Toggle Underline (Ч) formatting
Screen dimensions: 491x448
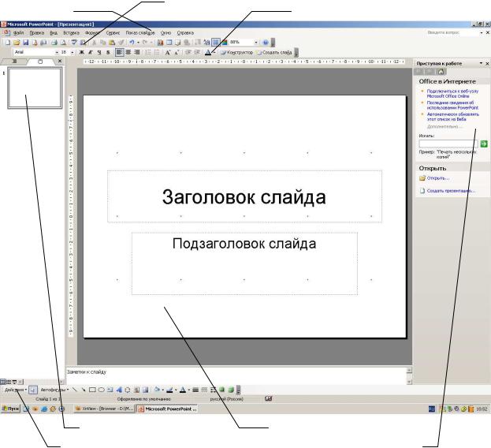tap(99, 52)
